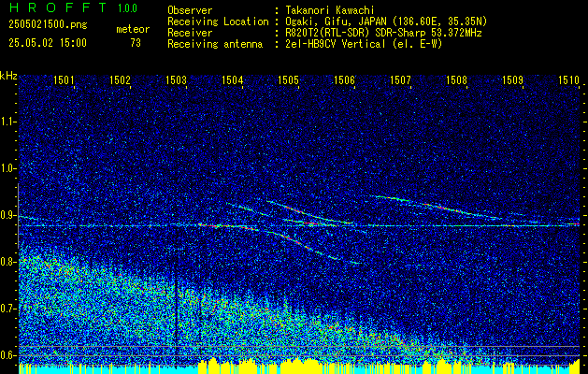
Task: Click time axis marker 1502
Action: coord(120,79)
